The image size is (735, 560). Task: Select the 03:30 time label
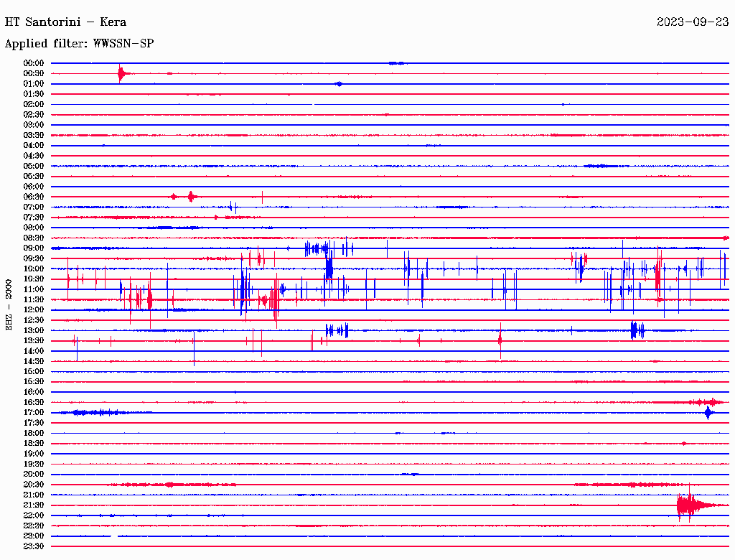click(x=34, y=135)
